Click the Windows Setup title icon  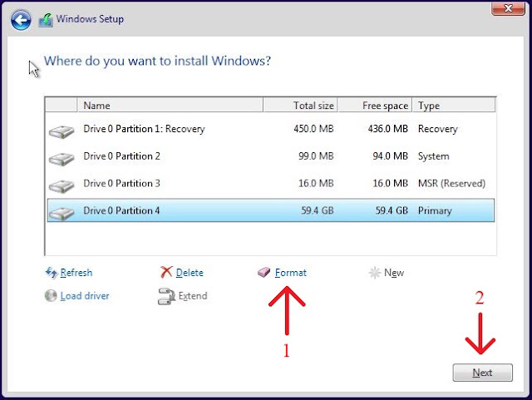pos(46,20)
